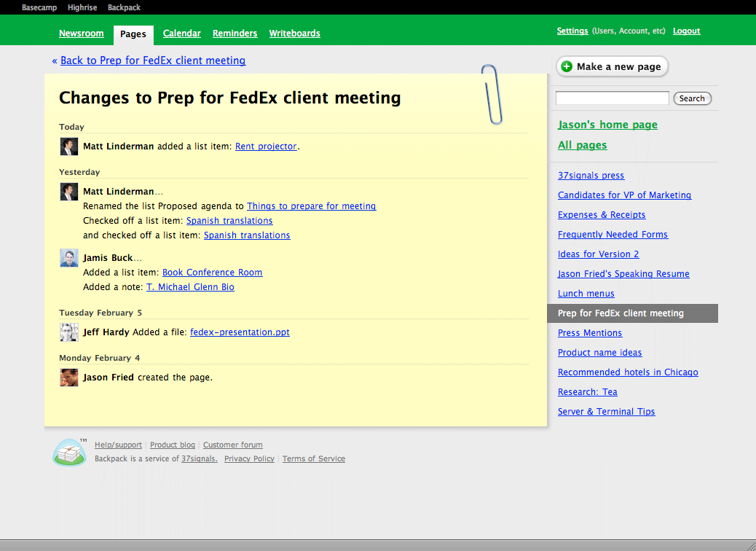Click Backpack in the top bar
Viewport: 756px width, 551px height.
124,7
